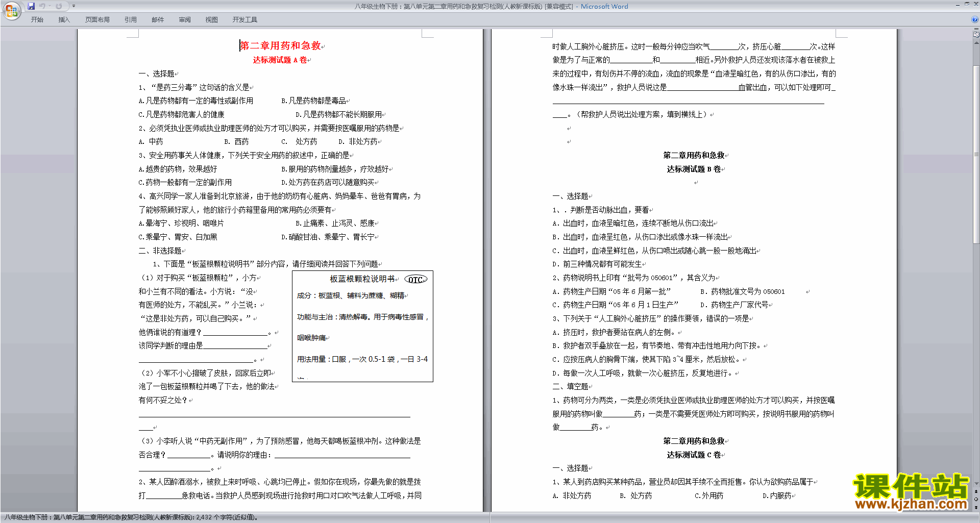Click the heading 二、填空题 on the right page
980x523 pixels.
pos(571,387)
